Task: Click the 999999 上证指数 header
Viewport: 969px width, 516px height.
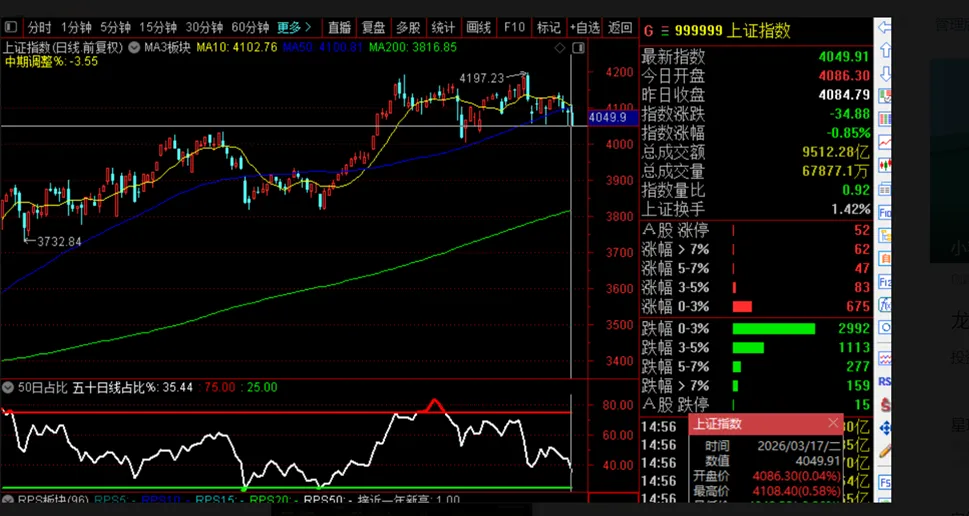Action: (x=732, y=30)
